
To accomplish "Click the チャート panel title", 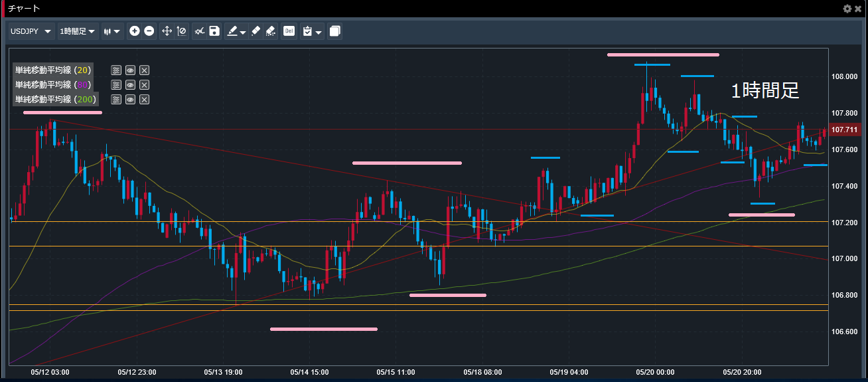I will point(24,9).
